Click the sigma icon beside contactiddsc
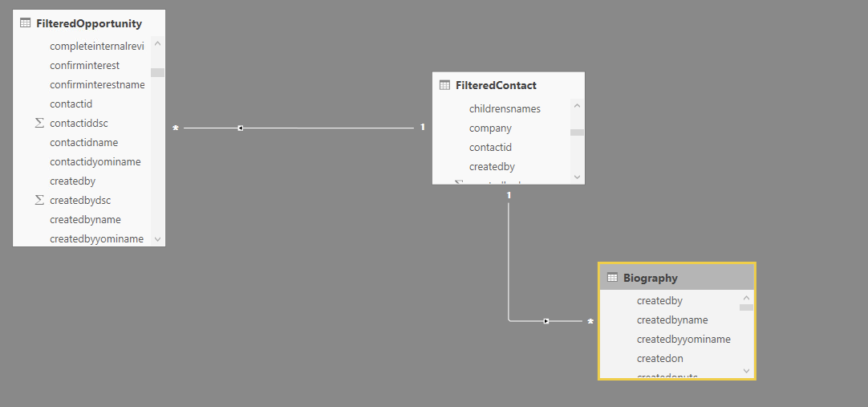Viewport: 868px width, 407px height. (39, 123)
